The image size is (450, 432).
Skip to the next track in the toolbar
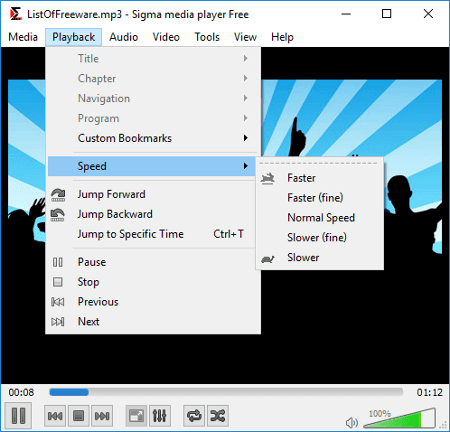point(102,416)
